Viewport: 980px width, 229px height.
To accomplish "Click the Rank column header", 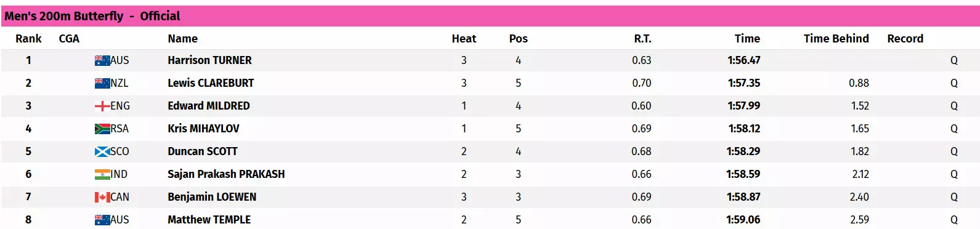I will click(x=28, y=39).
